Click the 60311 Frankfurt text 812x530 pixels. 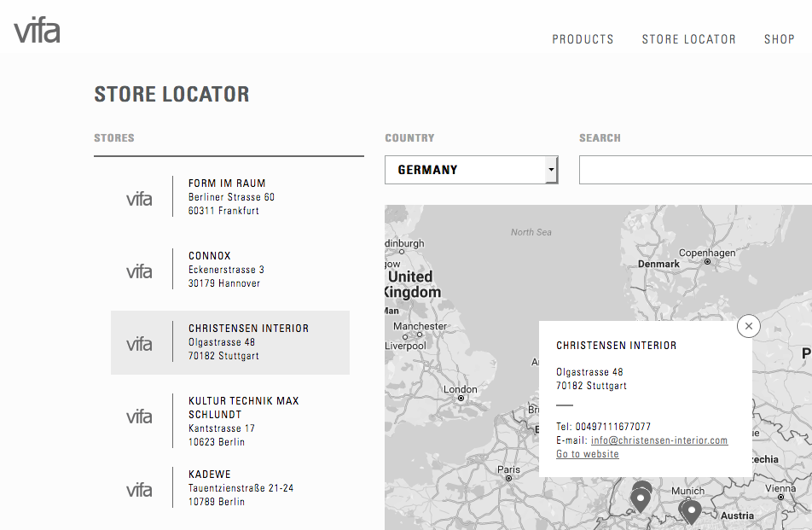(223, 211)
